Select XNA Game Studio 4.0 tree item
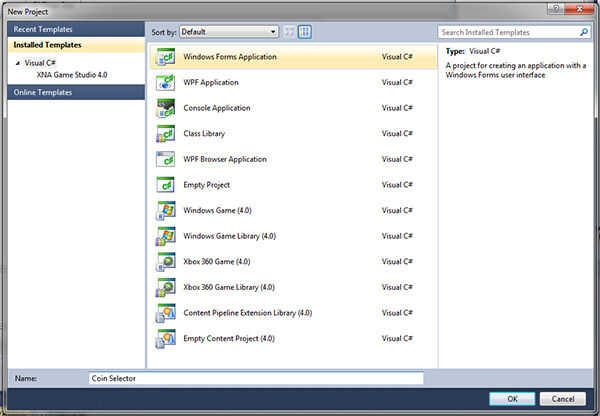Image resolution: width=600 pixels, height=416 pixels. click(72, 75)
